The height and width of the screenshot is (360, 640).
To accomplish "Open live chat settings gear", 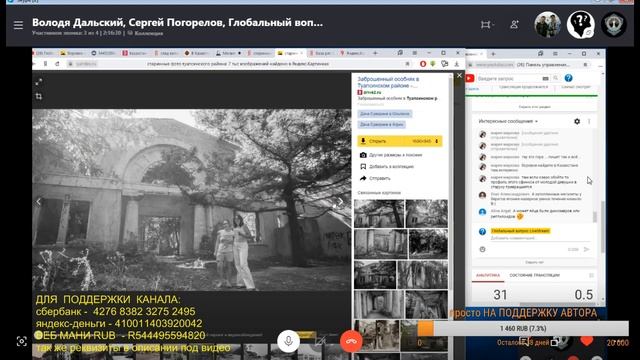I will click(x=577, y=121).
